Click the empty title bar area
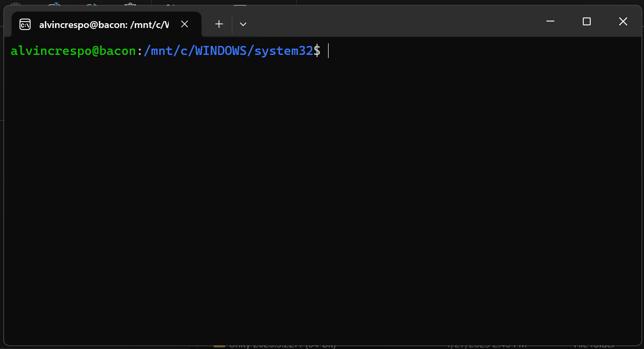The width and height of the screenshot is (644, 349). (x=396, y=22)
